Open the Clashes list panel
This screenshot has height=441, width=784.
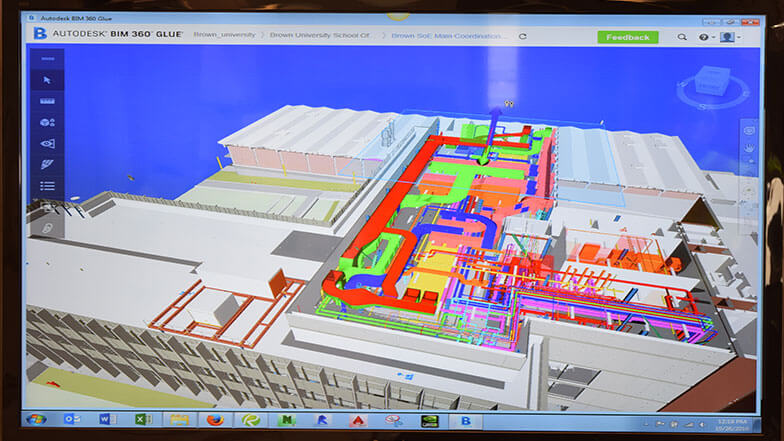pos(47,185)
